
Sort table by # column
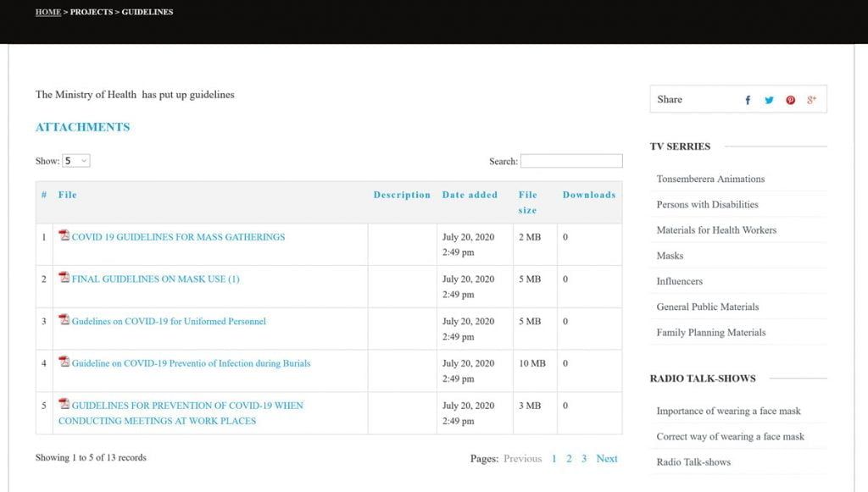(x=44, y=195)
